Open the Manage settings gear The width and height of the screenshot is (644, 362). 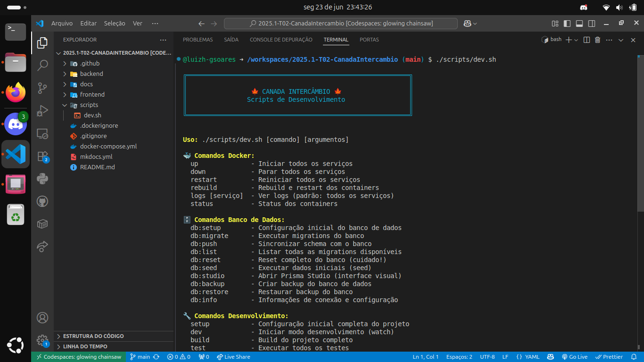click(x=42, y=340)
